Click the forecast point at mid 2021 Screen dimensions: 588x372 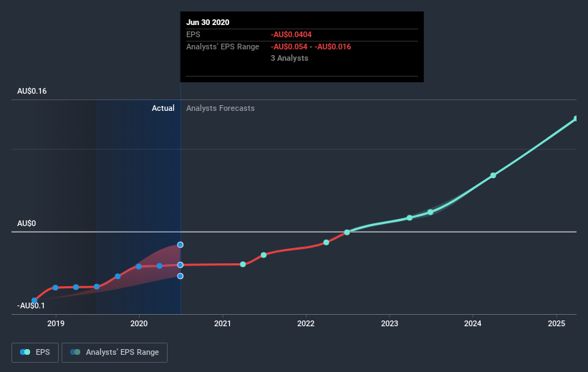click(x=264, y=255)
